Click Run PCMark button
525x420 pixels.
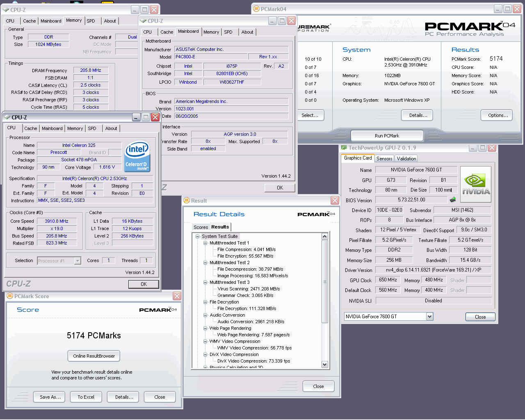tap(387, 136)
